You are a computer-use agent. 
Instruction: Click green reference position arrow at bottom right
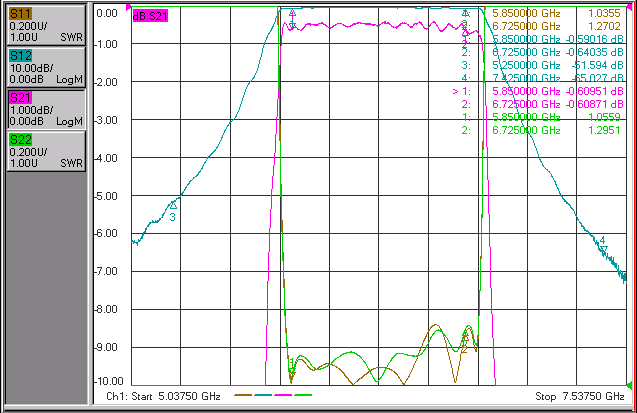(630, 385)
